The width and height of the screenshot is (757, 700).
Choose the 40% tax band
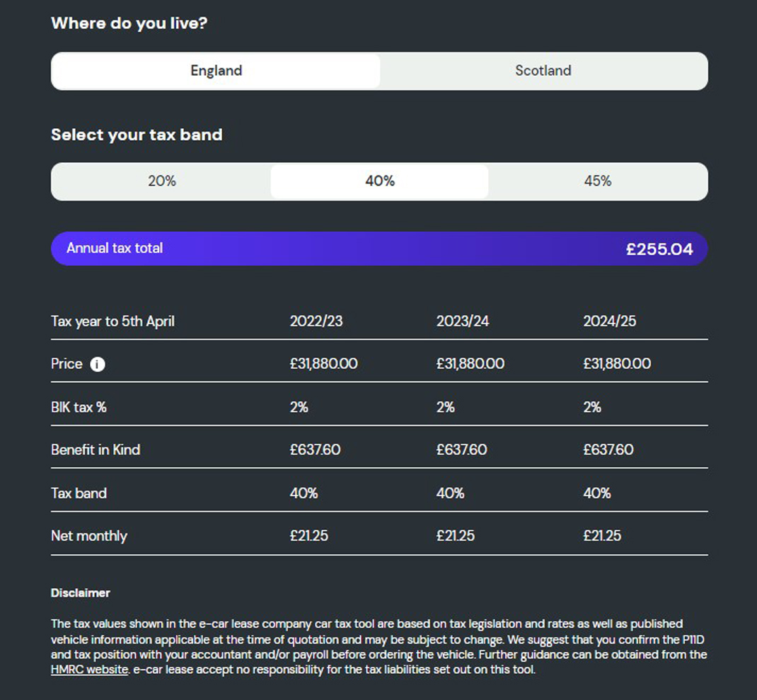coord(379,181)
